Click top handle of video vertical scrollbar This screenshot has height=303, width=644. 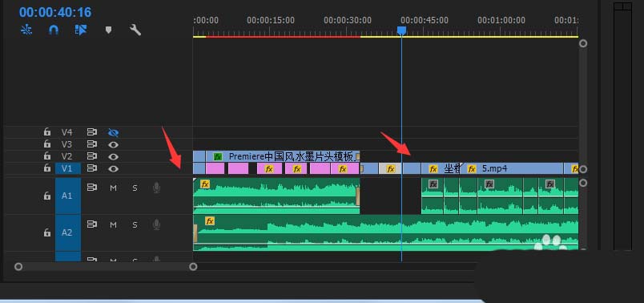click(x=583, y=43)
